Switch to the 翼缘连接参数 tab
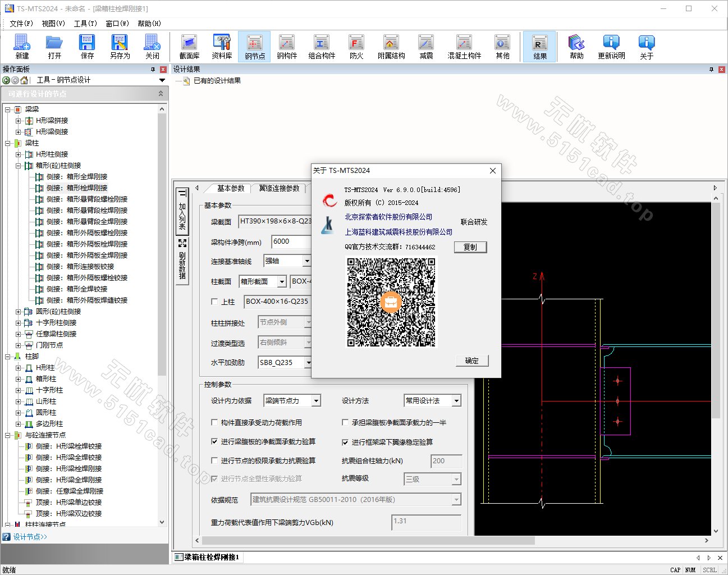The width and height of the screenshot is (728, 575). click(x=279, y=188)
